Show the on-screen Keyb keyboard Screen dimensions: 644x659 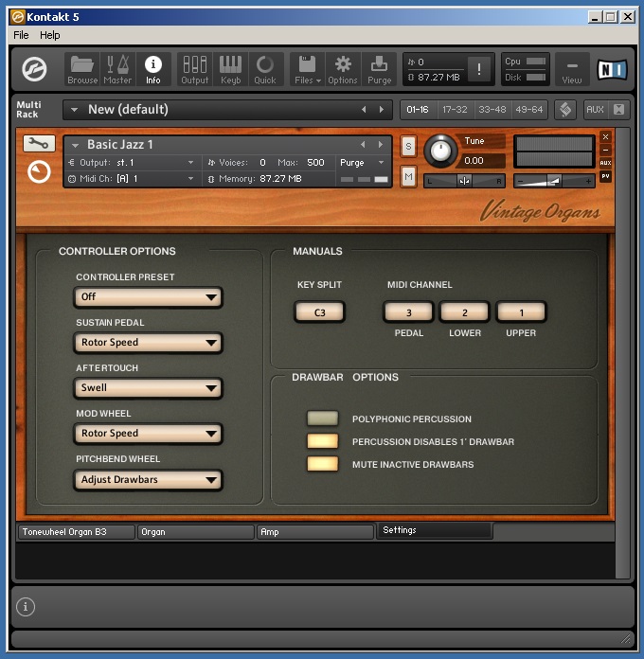click(x=230, y=68)
